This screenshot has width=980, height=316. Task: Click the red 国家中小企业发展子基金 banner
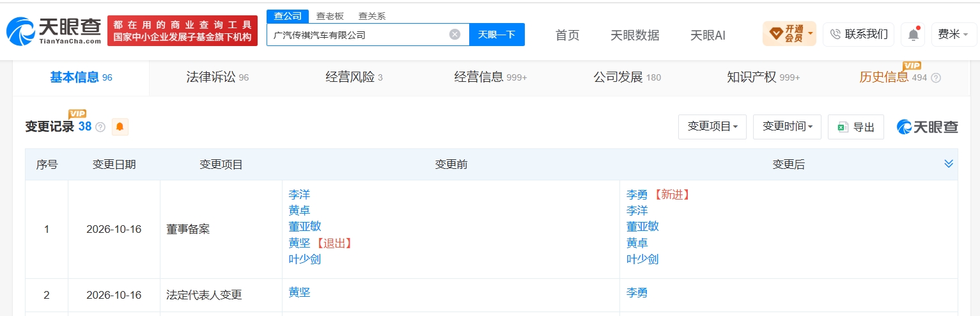pyautogui.click(x=182, y=31)
